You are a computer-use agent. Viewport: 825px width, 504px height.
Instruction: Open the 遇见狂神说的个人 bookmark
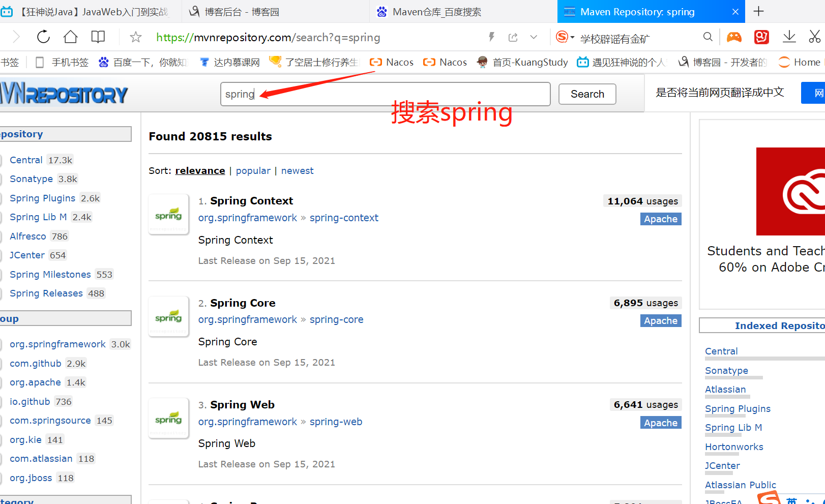click(x=622, y=62)
